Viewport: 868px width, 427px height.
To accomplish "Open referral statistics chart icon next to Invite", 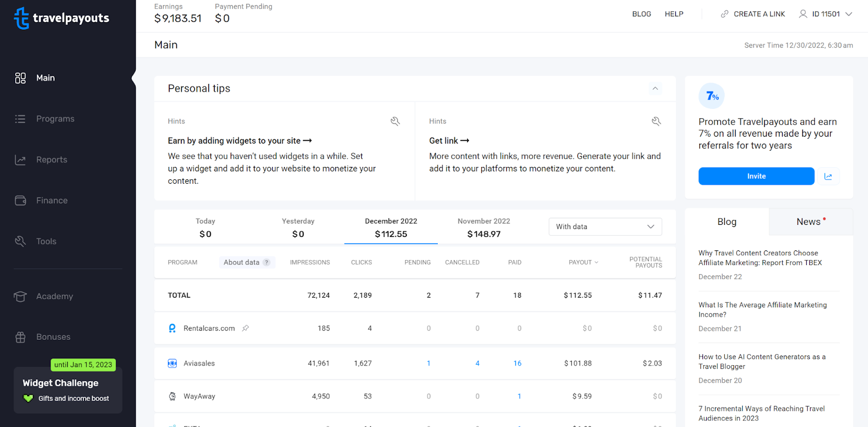I will 828,176.
